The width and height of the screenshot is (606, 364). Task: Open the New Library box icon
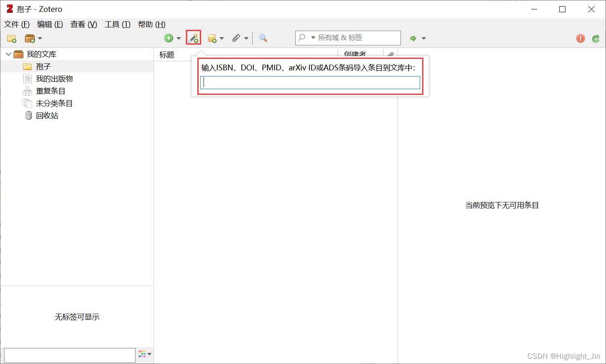pos(30,38)
